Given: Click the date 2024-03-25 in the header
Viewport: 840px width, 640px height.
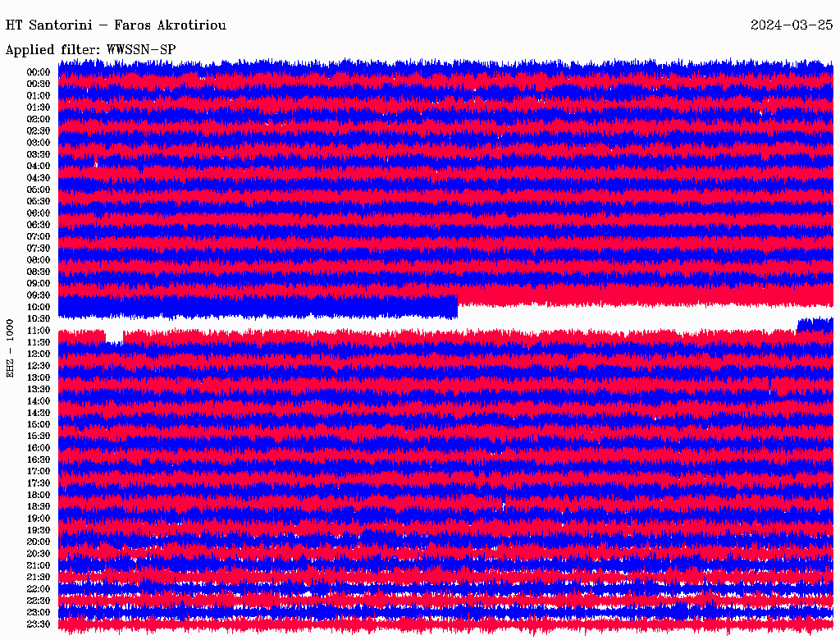Looking at the screenshot, I should 792,25.
